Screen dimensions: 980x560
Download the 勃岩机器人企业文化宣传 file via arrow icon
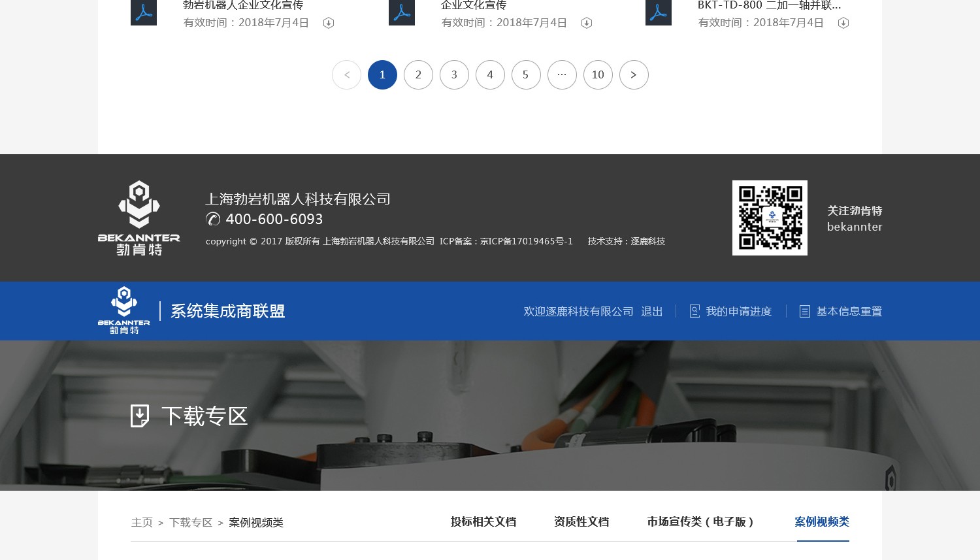[329, 23]
